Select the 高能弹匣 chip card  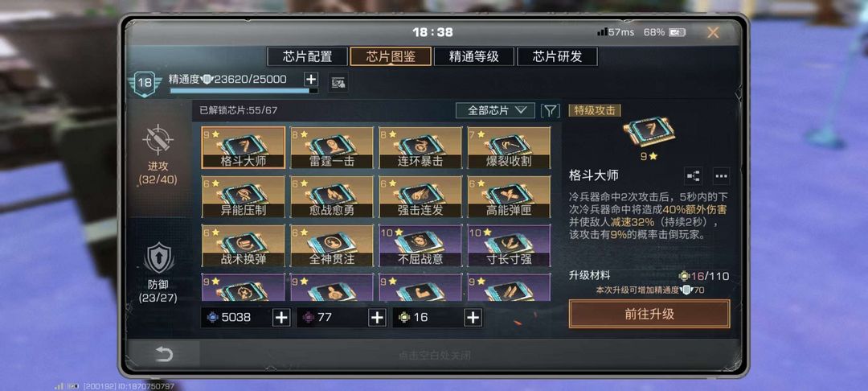[x=510, y=196]
